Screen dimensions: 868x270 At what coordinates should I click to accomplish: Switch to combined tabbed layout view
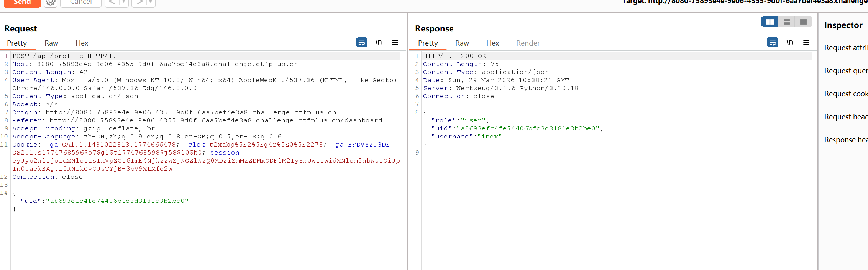point(803,22)
